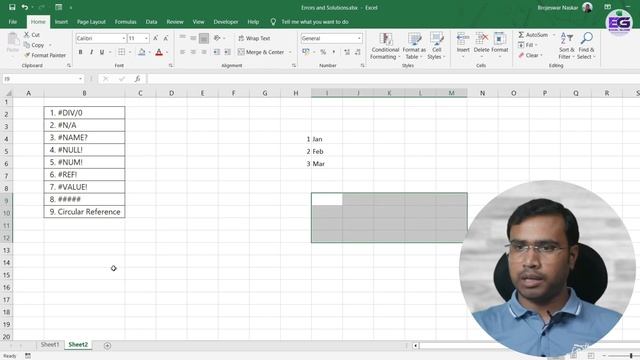Cut the selected cells

[x=32, y=35]
